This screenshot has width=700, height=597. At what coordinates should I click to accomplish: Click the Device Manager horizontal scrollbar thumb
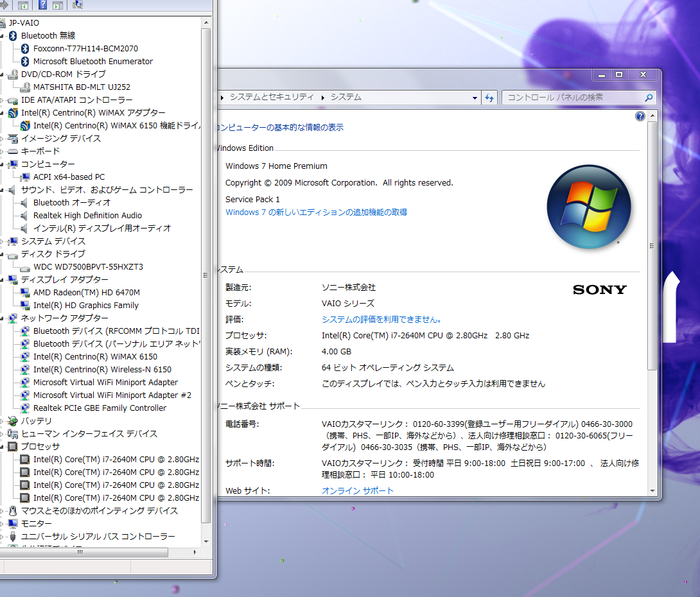point(84,552)
